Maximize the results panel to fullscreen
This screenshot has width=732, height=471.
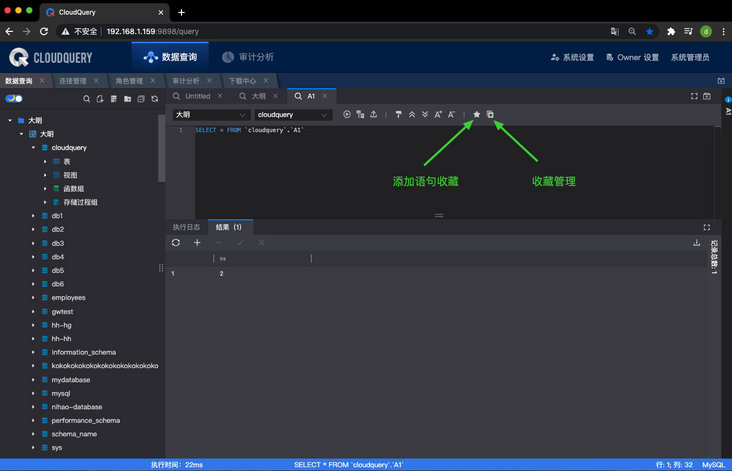point(707,227)
